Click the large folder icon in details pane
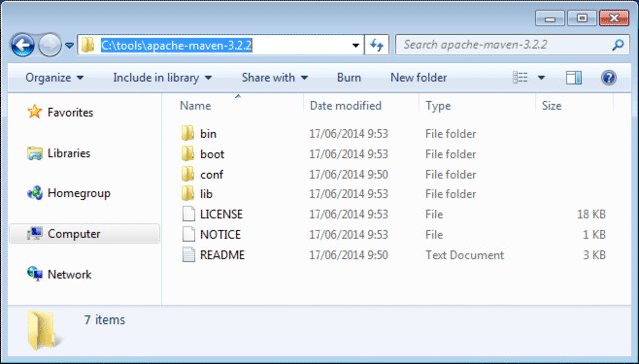Image resolution: width=639 pixels, height=364 pixels. tap(44, 330)
